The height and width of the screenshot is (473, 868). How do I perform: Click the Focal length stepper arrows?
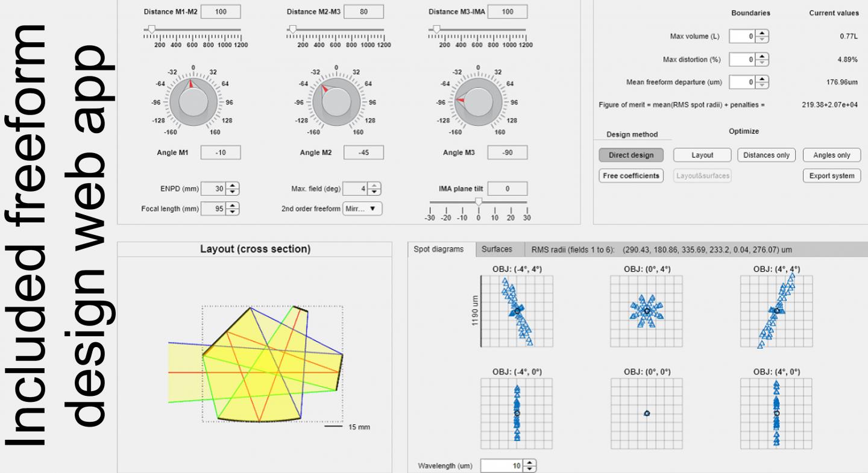[233, 208]
